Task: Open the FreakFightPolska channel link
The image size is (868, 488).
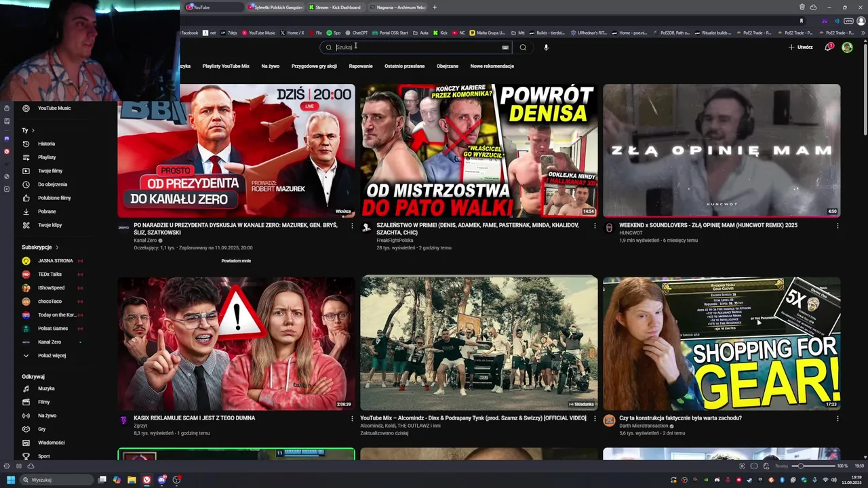Action: click(x=395, y=240)
